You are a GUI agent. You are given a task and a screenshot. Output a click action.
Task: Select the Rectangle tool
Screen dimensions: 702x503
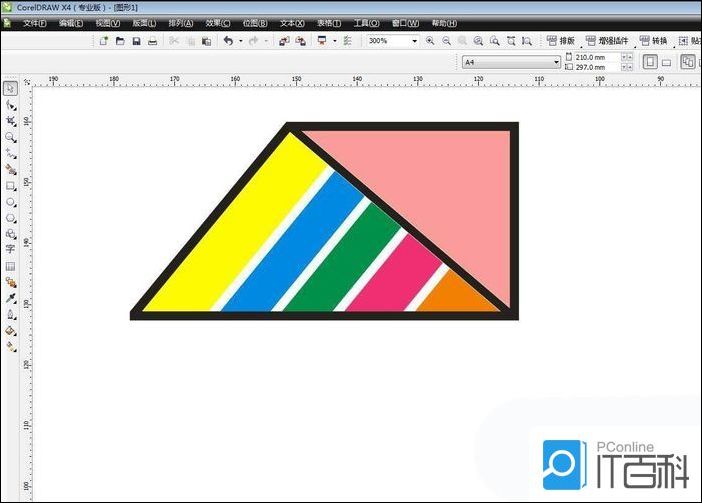click(11, 186)
